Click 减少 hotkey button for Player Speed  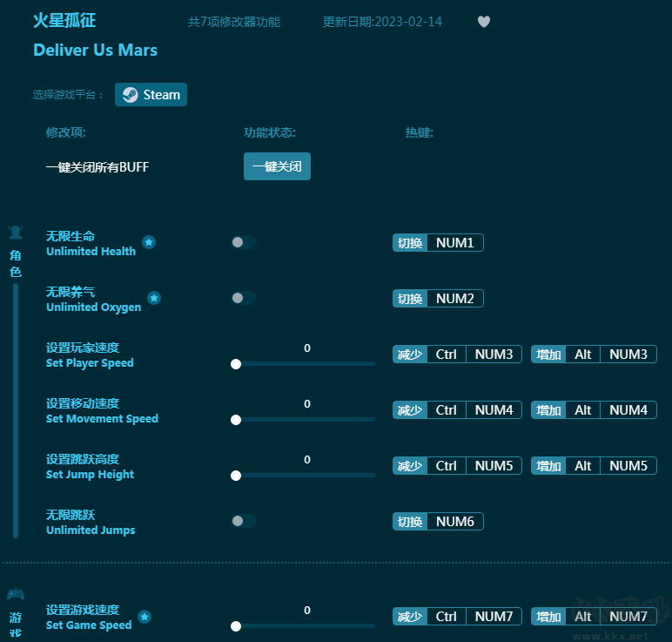point(410,355)
